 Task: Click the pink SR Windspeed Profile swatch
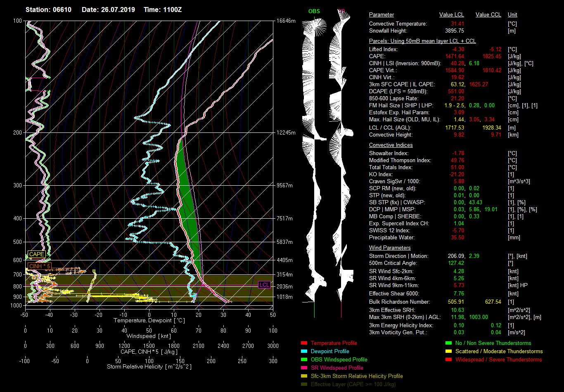click(304, 368)
